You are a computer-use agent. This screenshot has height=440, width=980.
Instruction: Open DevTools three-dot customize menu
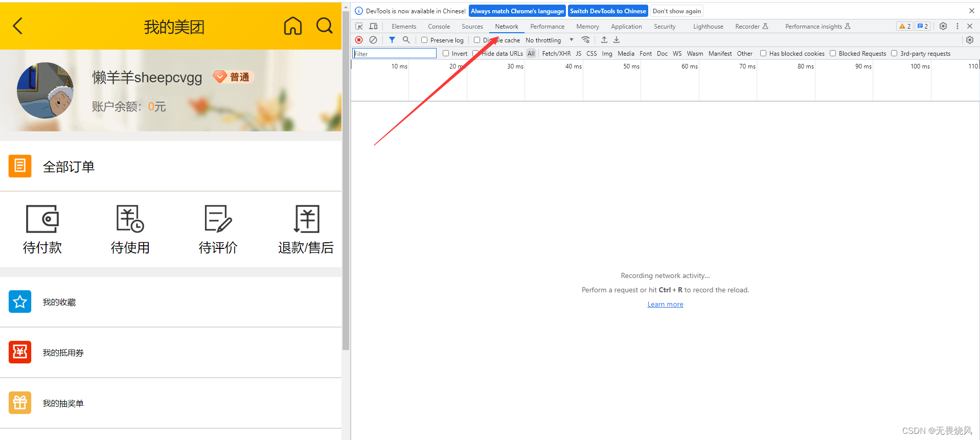pos(958,26)
